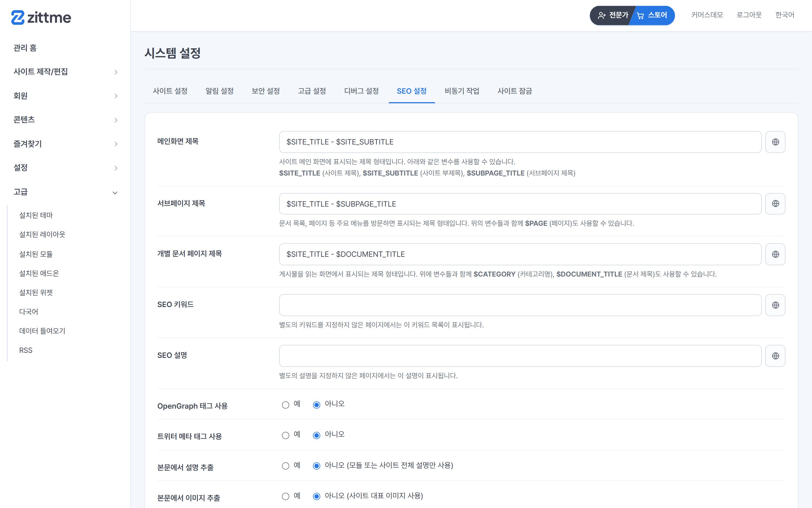Open 데이터 들여오기 submenu item
Viewport: 812px width, 508px height.
[x=42, y=331]
